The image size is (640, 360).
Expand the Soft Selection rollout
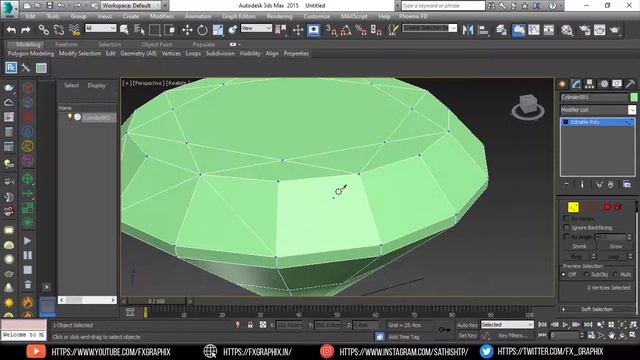[597, 309]
